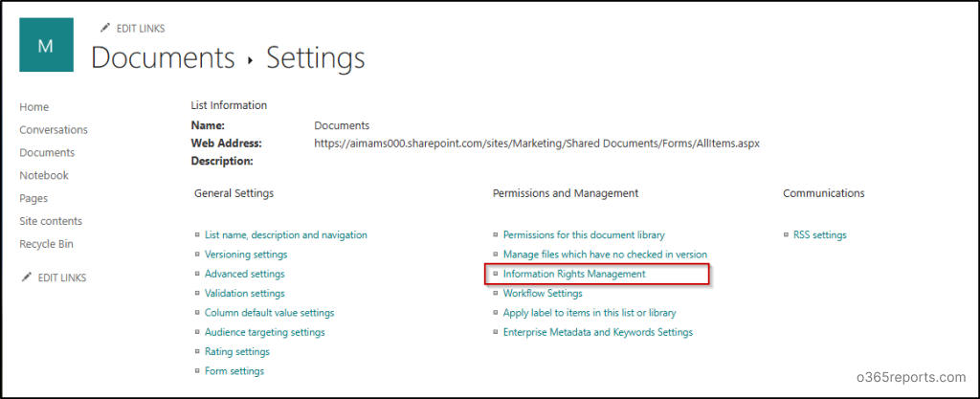Open Information Rights Management
Screen dimensions: 980x399
[x=574, y=274]
